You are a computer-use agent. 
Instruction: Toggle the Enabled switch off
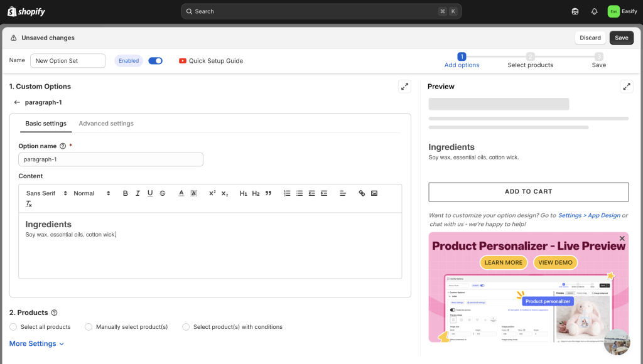coord(155,61)
